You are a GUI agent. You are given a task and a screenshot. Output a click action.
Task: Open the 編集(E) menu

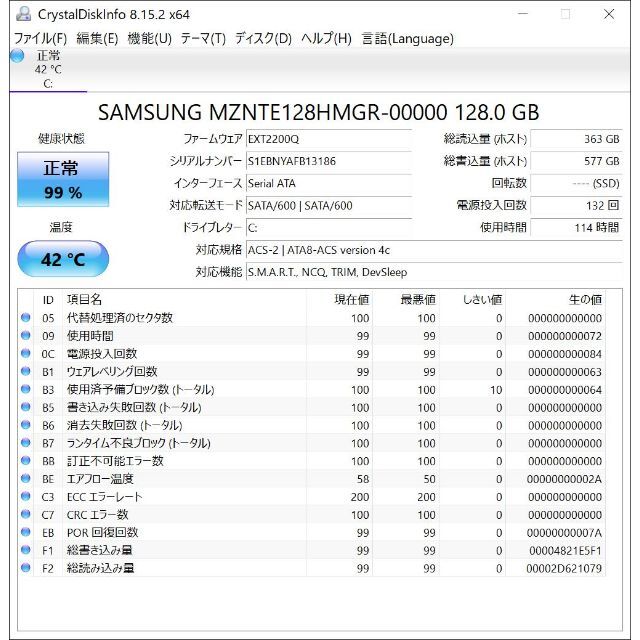point(97,38)
